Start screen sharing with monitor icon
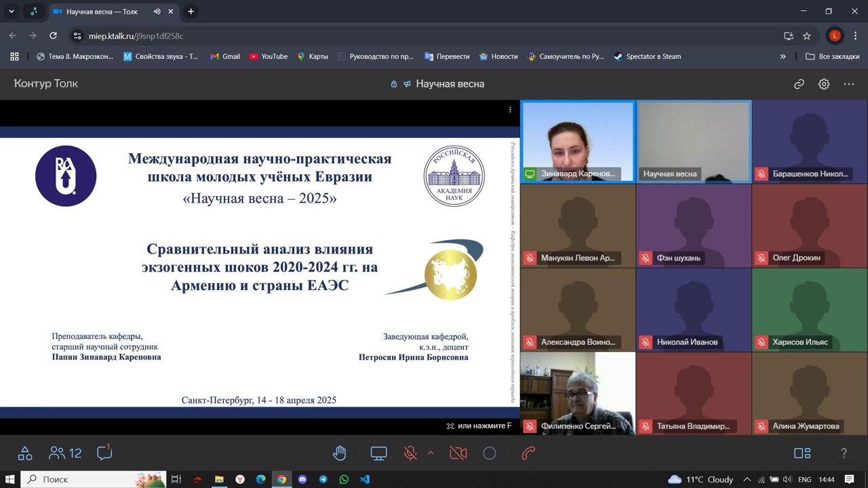This screenshot has height=488, width=868. tap(378, 453)
